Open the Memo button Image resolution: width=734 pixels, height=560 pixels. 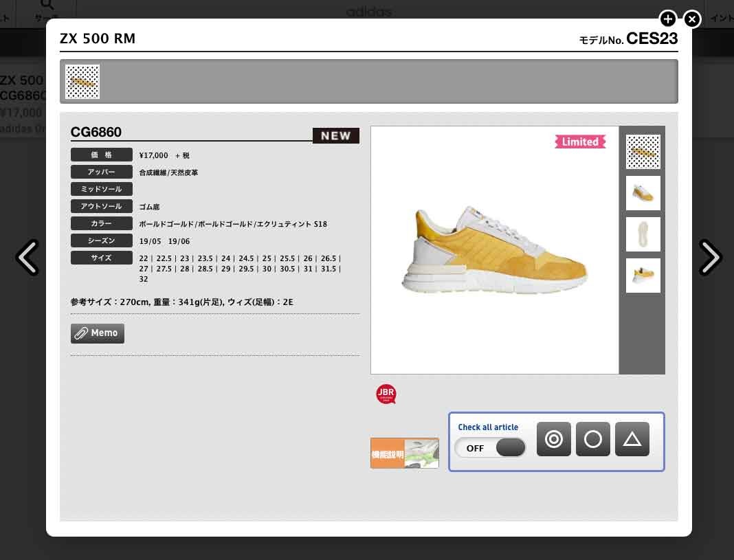pyautogui.click(x=97, y=333)
